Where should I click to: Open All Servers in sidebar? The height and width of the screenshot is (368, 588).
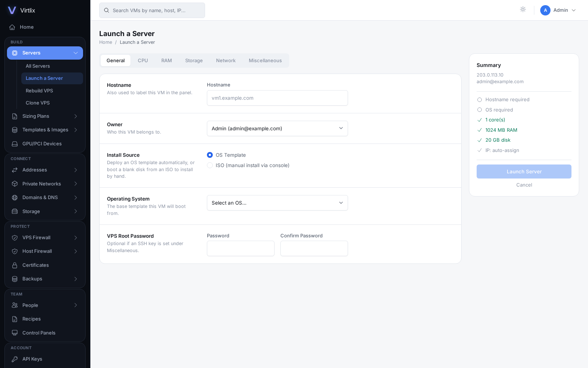pos(52,66)
